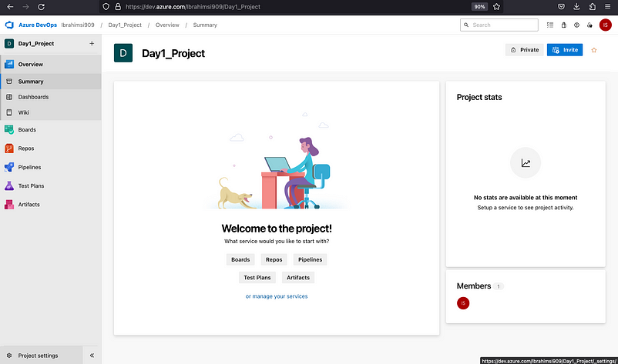618x364 pixels.
Task: Open the marketplace shopping bag icon
Action: 564,25
